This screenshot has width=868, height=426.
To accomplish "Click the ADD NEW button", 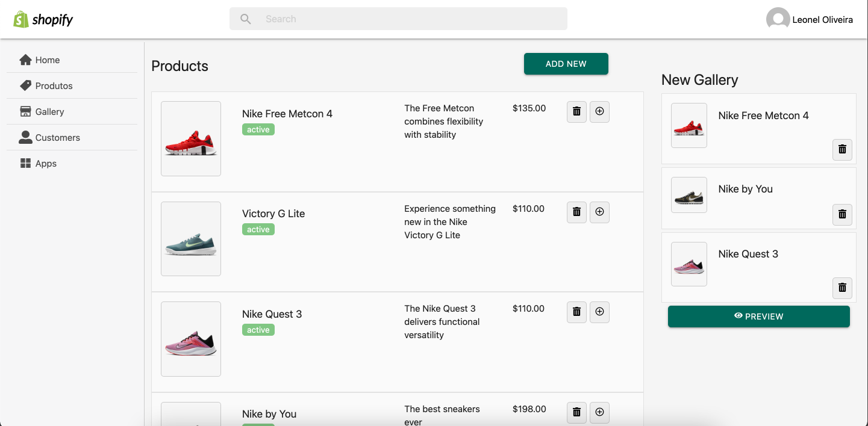I will click(x=566, y=63).
